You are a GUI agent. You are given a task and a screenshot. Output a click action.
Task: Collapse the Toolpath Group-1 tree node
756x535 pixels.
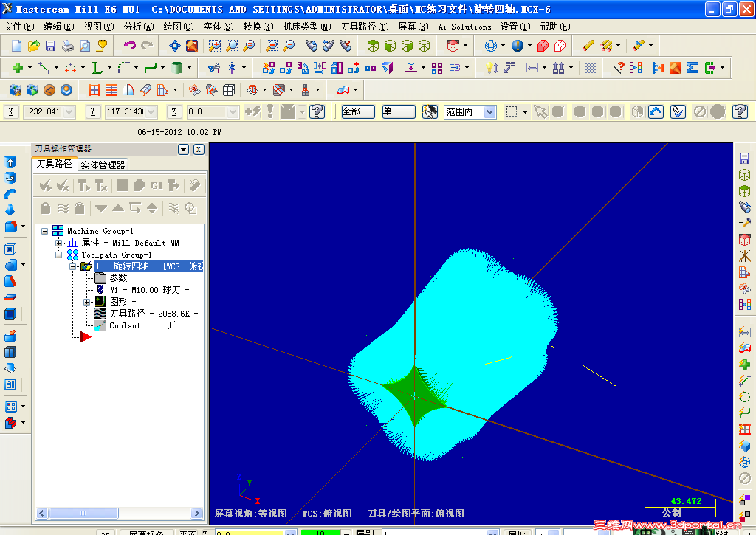tap(58, 255)
